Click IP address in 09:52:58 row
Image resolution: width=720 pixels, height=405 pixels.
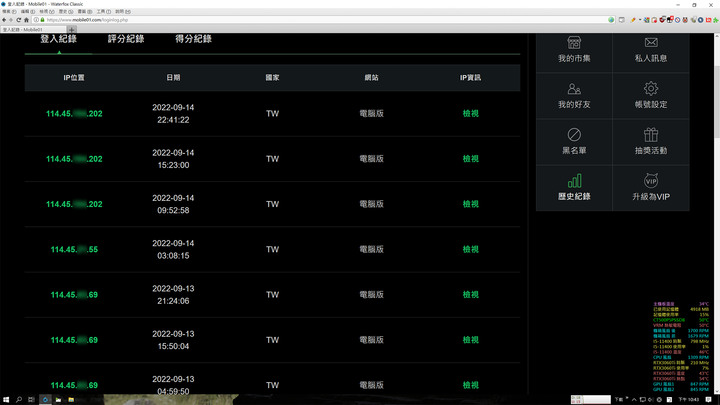(x=74, y=204)
